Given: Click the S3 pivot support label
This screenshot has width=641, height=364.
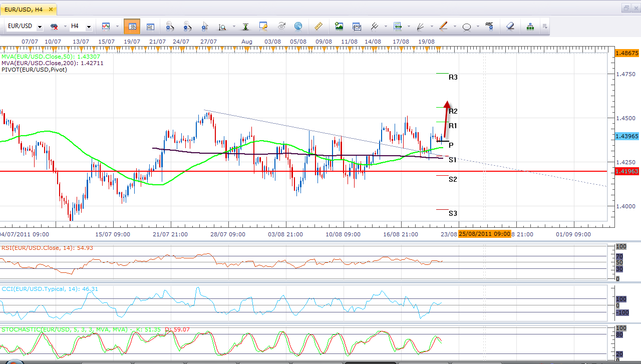Looking at the screenshot, I should pos(453,213).
